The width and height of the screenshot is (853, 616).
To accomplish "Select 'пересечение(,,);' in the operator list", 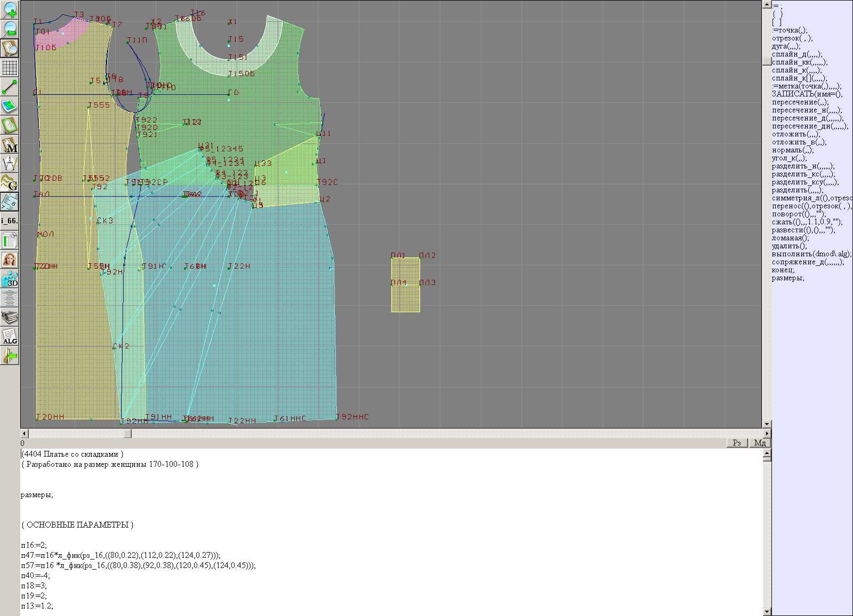I will [x=800, y=102].
